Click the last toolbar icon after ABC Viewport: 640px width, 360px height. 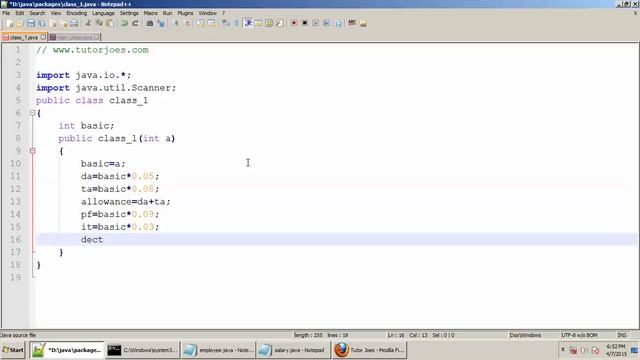[363, 23]
